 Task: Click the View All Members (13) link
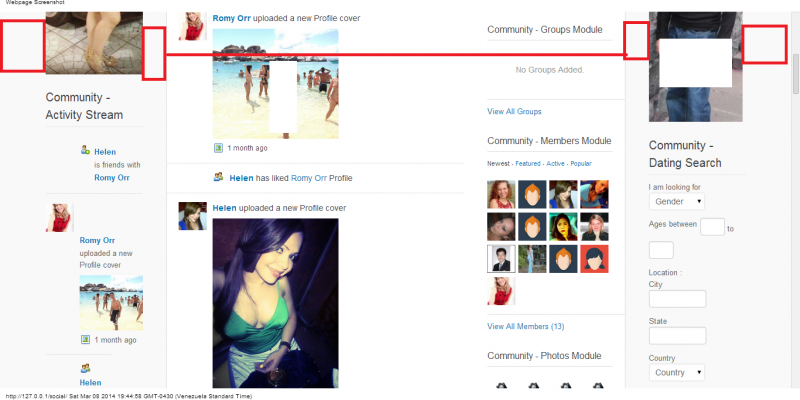click(x=525, y=326)
